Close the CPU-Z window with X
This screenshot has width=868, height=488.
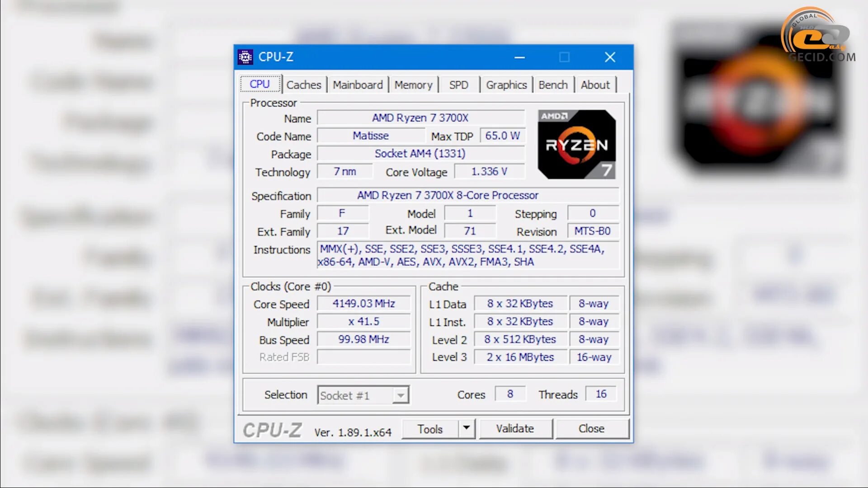click(x=610, y=57)
